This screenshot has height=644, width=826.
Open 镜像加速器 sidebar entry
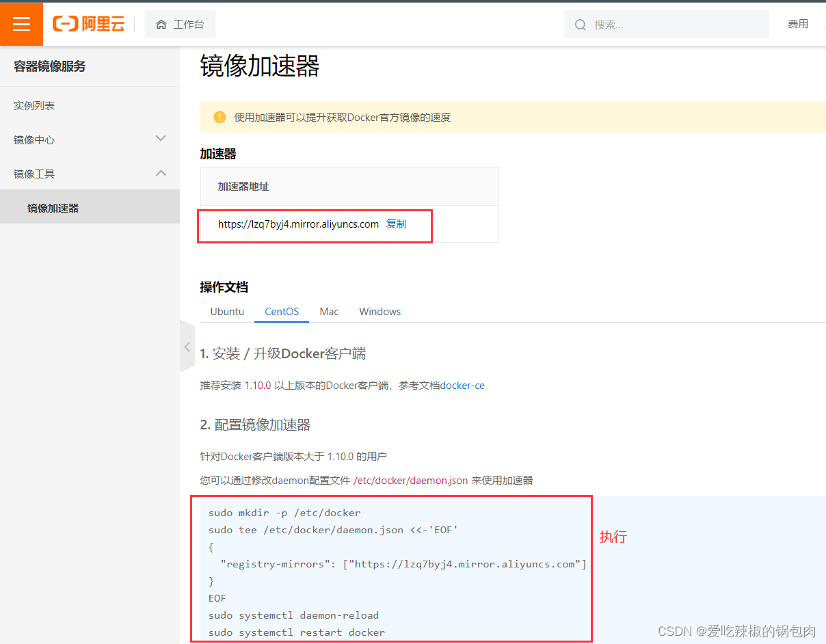click(90, 207)
